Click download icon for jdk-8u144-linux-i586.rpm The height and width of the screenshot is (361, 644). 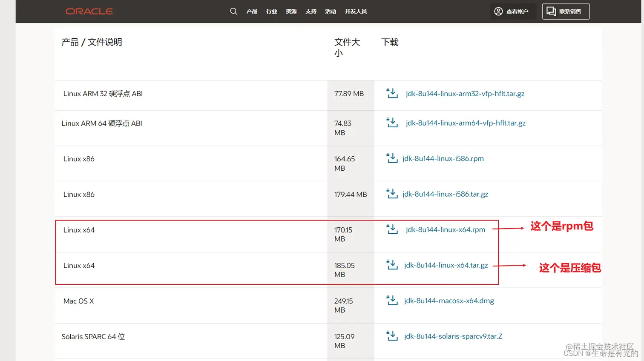point(392,158)
